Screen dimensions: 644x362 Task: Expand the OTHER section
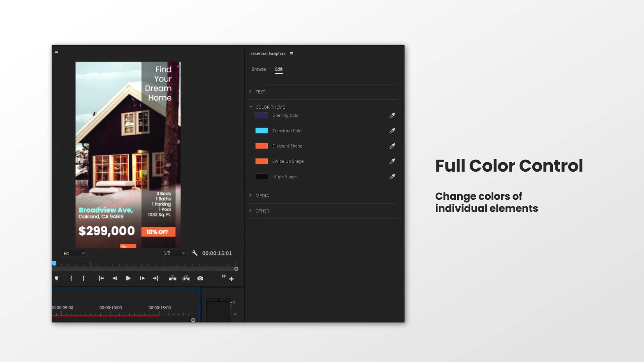click(x=250, y=211)
